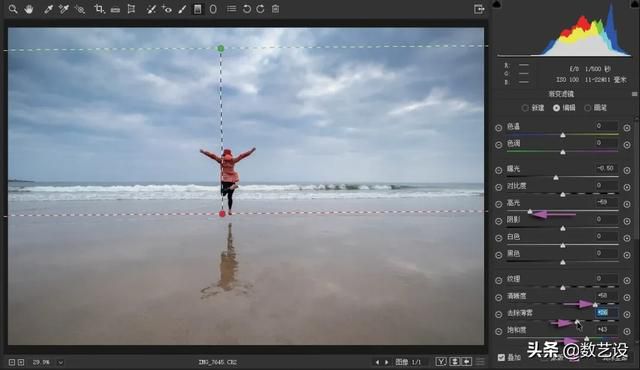This screenshot has width=640, height=370.
Task: Decrease 对比度 with minus button
Action: point(498,187)
